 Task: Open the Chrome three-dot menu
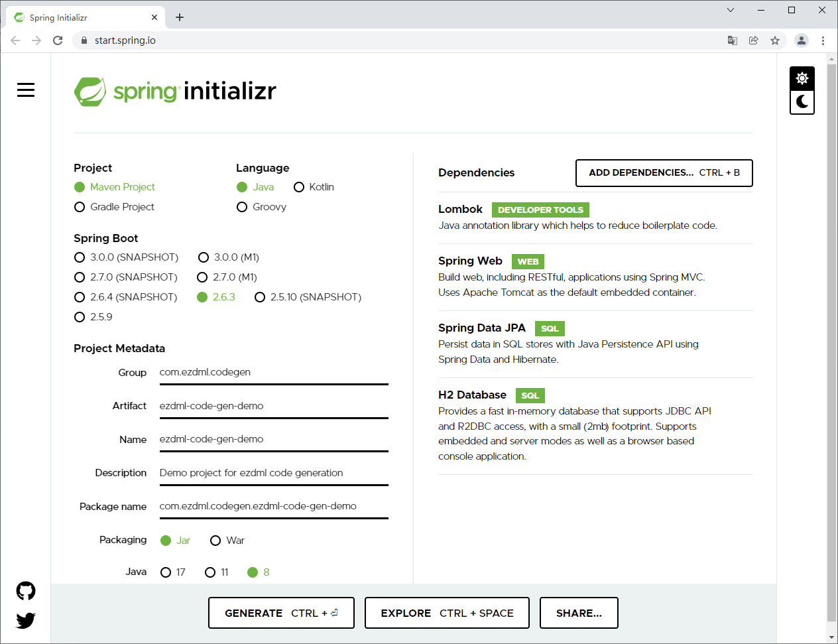coord(823,40)
